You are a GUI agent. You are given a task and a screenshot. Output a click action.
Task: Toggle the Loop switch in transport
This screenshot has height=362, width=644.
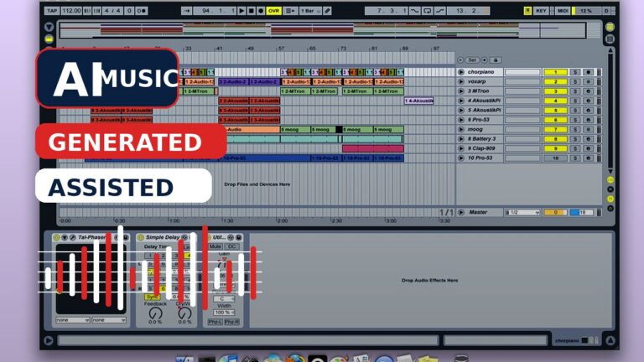[x=427, y=11]
